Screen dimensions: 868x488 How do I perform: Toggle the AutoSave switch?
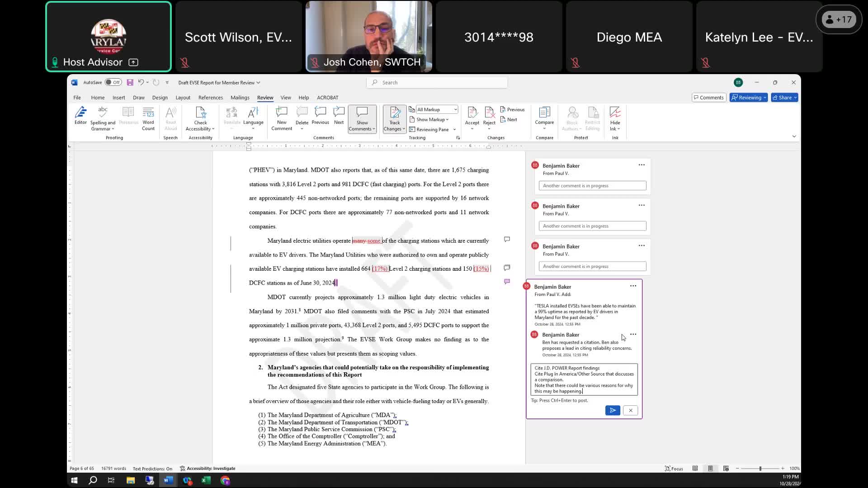coord(113,82)
